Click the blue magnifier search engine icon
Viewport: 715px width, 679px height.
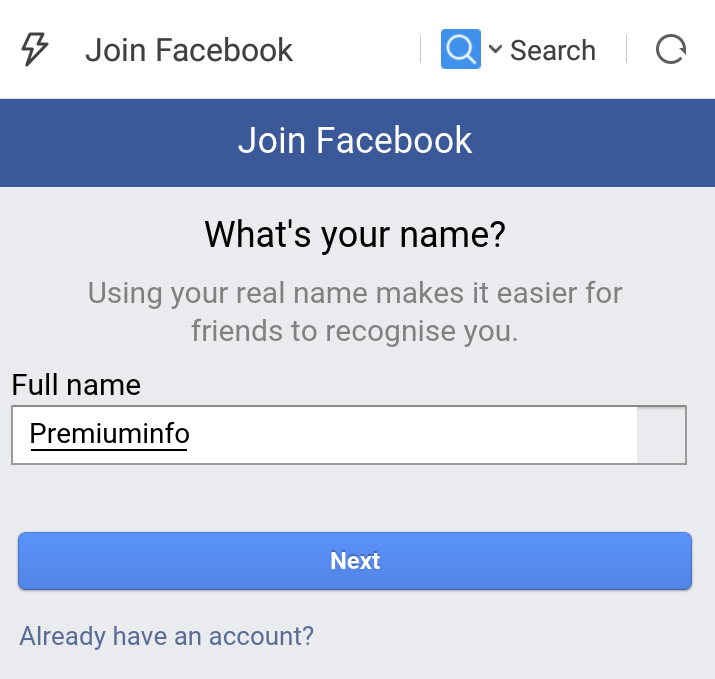[x=461, y=49]
